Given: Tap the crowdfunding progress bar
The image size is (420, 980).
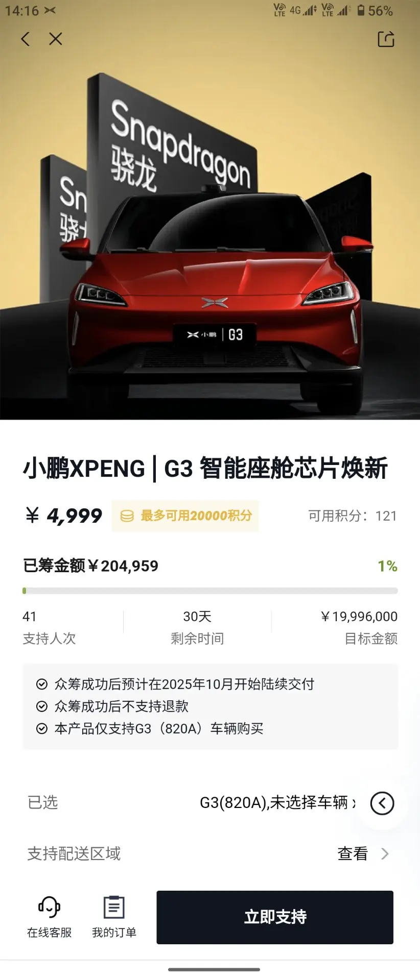Looking at the screenshot, I should [210, 591].
